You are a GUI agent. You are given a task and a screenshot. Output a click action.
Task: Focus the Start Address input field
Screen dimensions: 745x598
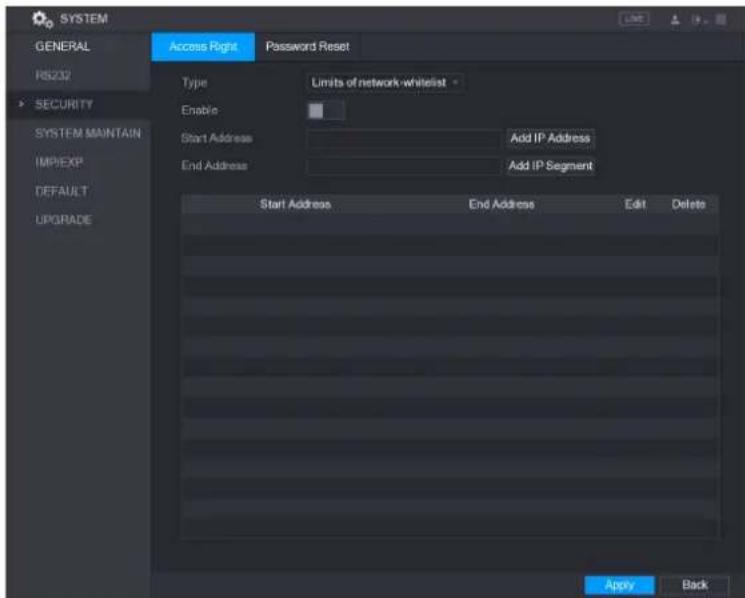[403, 139]
